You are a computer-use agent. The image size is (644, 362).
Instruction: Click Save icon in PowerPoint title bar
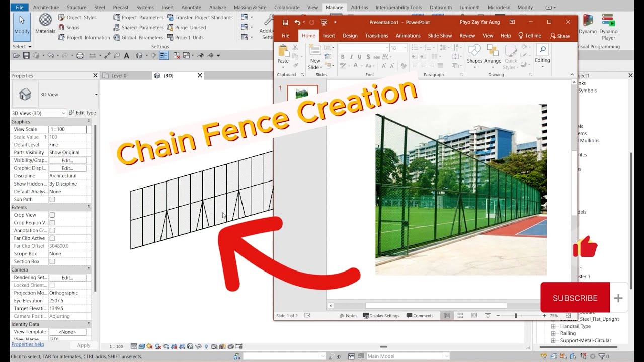click(285, 22)
